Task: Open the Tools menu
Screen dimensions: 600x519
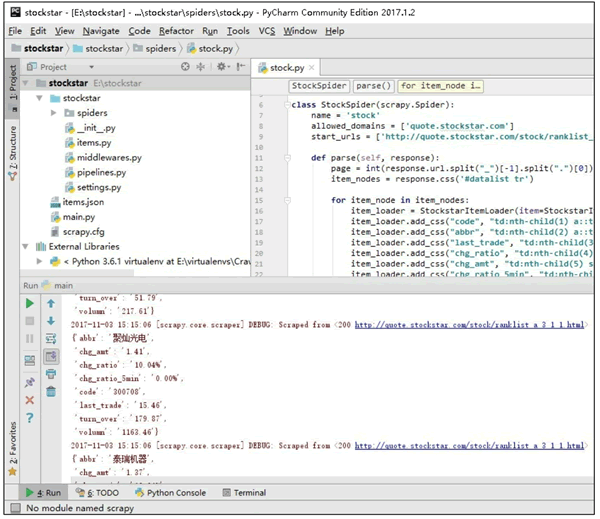Action: 238,31
